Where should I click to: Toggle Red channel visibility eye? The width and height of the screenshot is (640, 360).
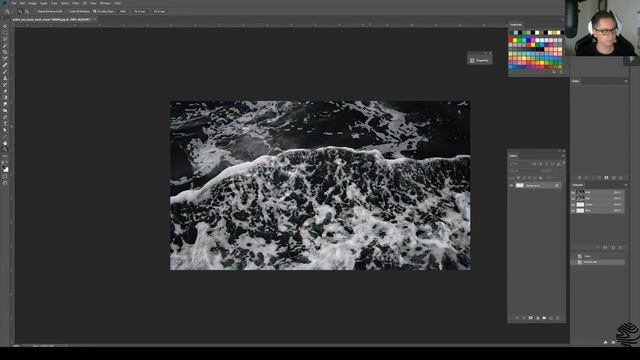point(573,198)
